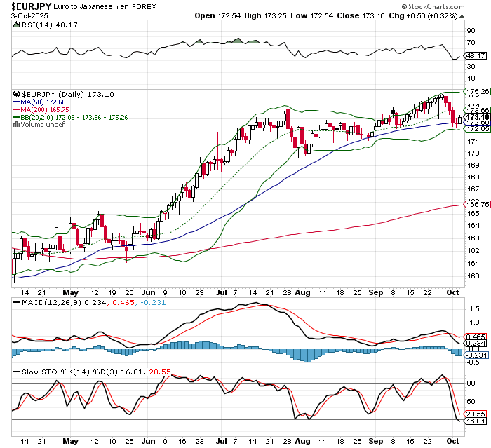Click the 165.75 MA(200) price tag
Viewport: 491px width, 448px height.
coord(476,205)
